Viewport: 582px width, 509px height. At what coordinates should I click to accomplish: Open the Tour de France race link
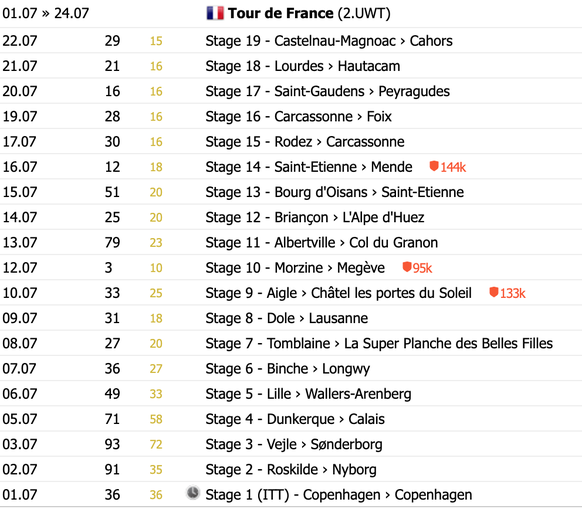(x=281, y=13)
